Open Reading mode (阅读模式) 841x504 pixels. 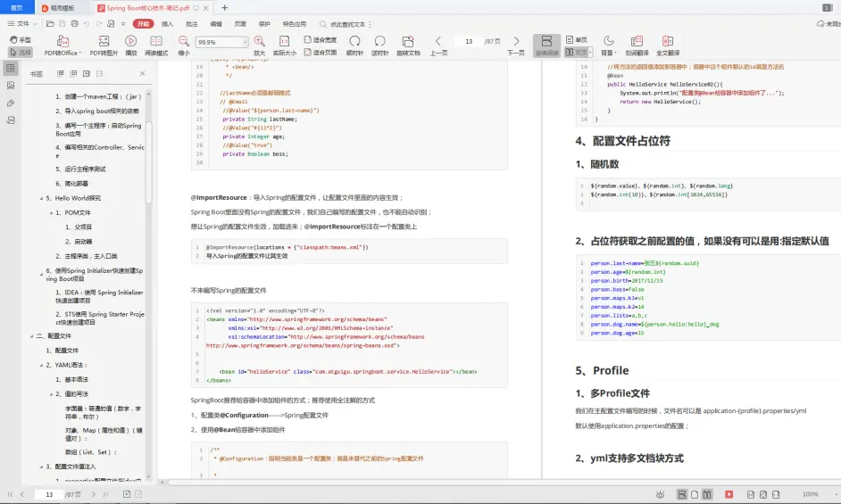point(156,45)
